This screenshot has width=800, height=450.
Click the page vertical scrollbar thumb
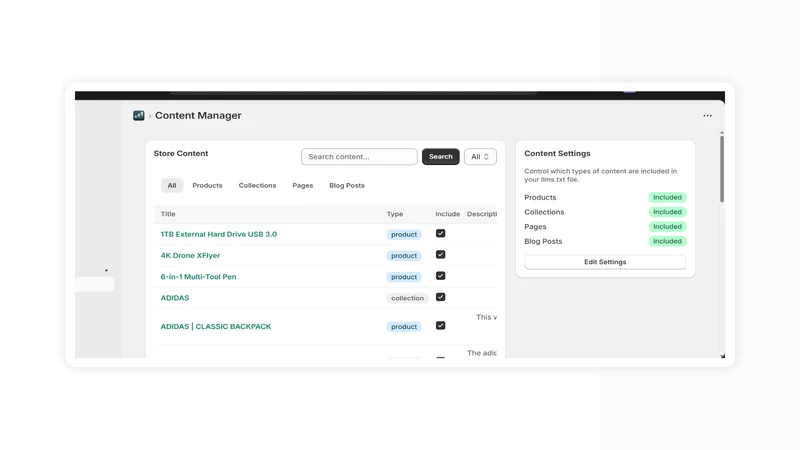click(x=722, y=168)
